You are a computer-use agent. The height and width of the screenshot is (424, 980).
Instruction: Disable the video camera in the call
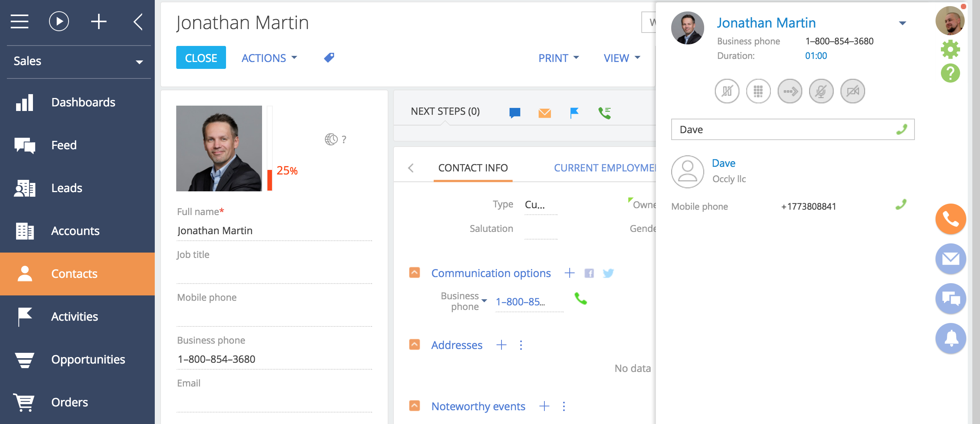tap(853, 91)
